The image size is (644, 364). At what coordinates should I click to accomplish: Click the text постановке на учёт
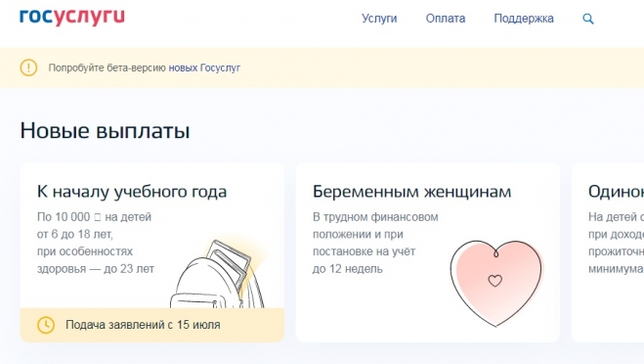click(x=364, y=251)
